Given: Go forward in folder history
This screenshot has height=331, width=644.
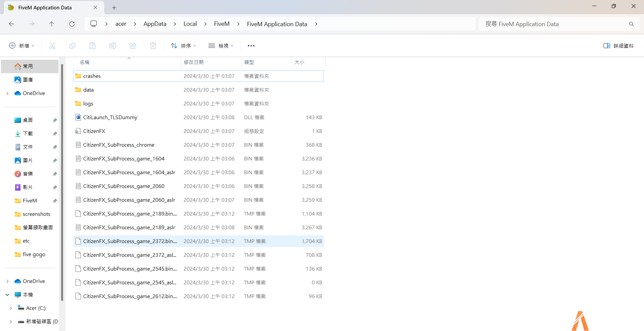Looking at the screenshot, I should tap(32, 24).
